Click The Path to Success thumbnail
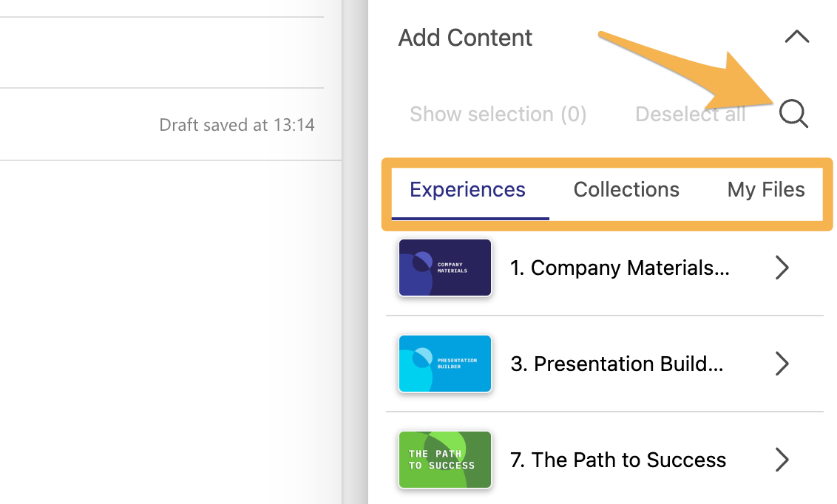837x504 pixels. pos(445,460)
